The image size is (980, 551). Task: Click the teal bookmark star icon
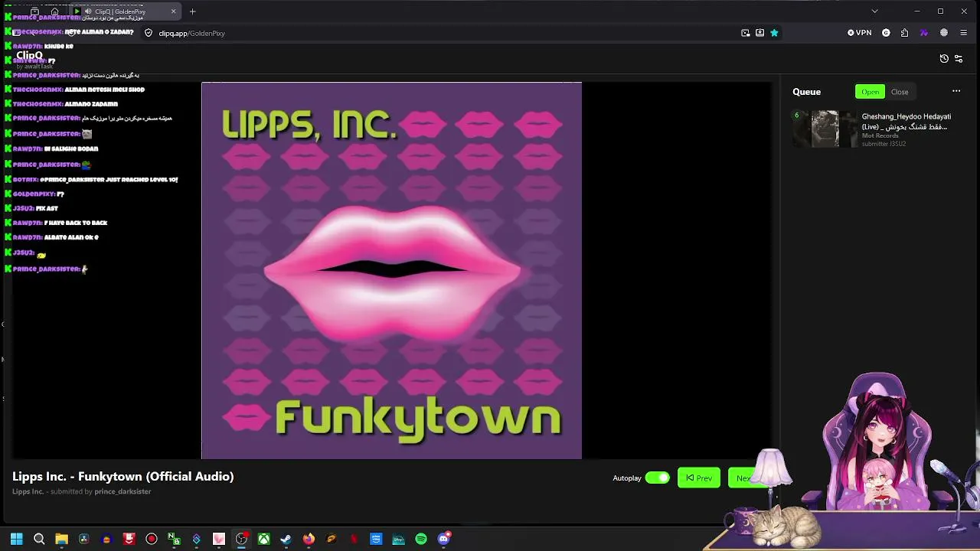pyautogui.click(x=774, y=33)
